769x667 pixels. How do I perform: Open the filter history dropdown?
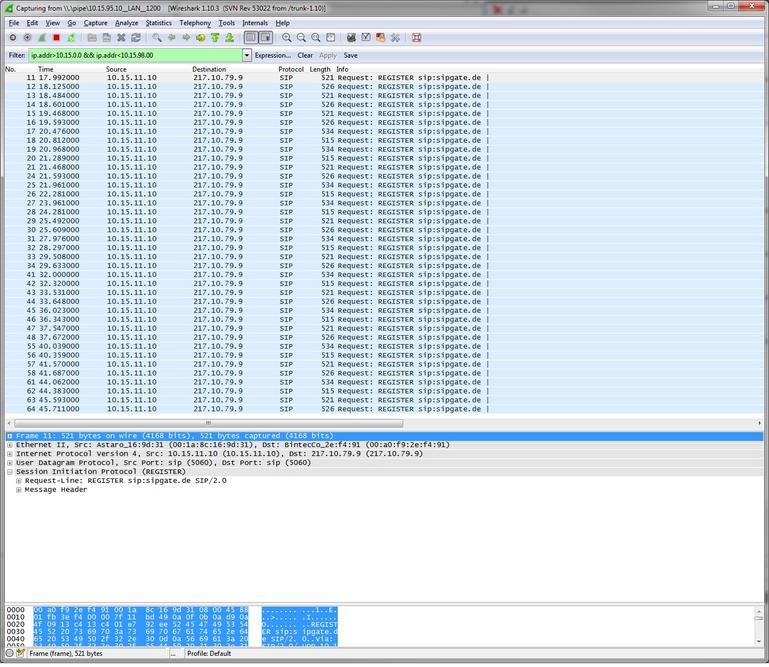tap(246, 55)
